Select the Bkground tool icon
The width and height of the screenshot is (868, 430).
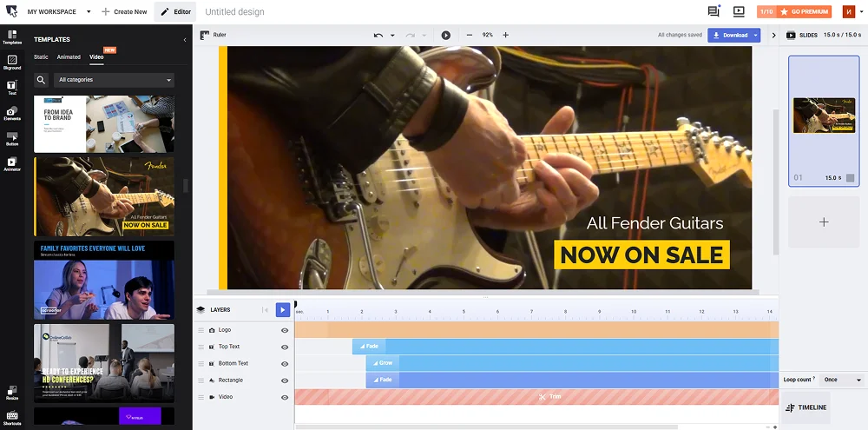click(12, 61)
